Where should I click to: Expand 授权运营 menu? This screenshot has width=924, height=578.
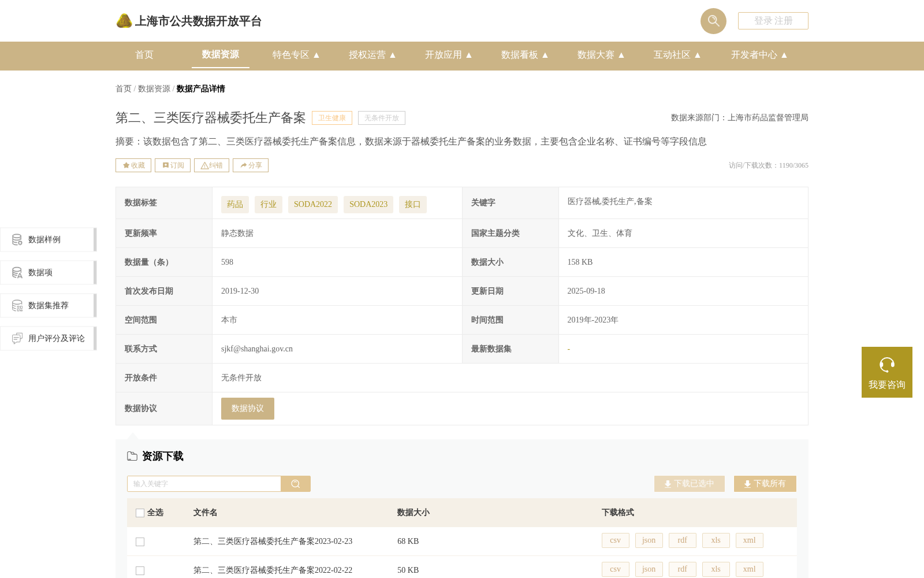(372, 55)
